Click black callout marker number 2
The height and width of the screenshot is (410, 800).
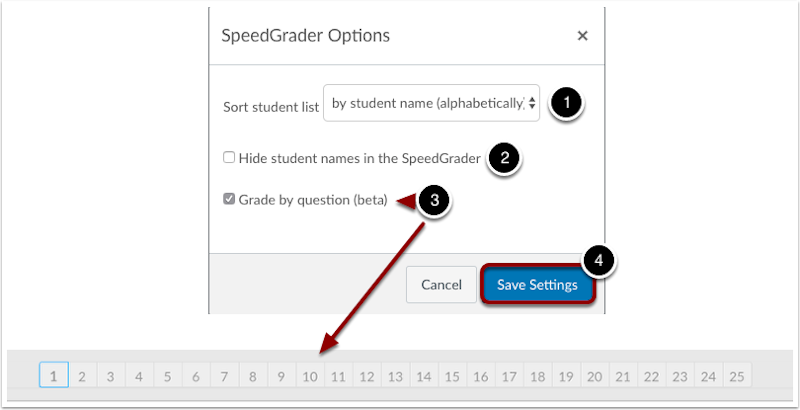505,157
